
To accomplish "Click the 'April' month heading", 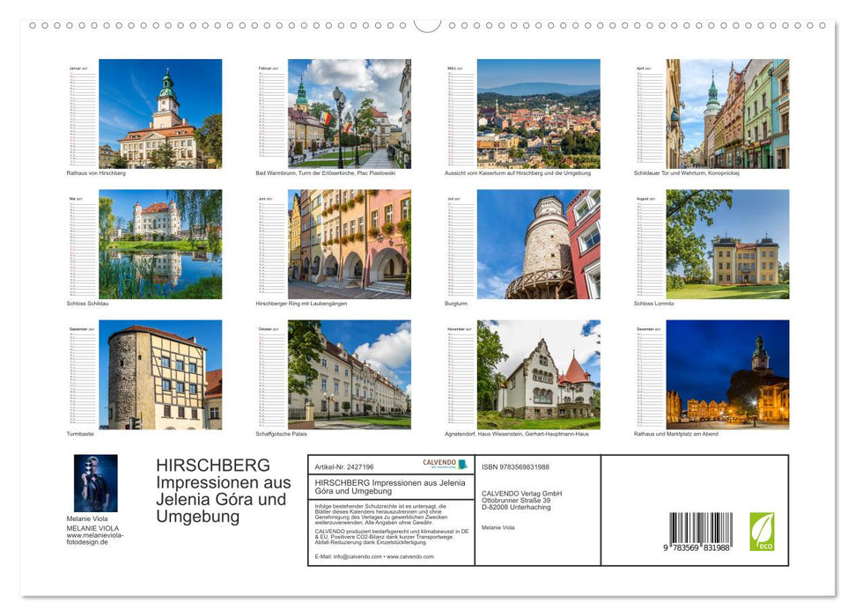I will click(x=644, y=69).
